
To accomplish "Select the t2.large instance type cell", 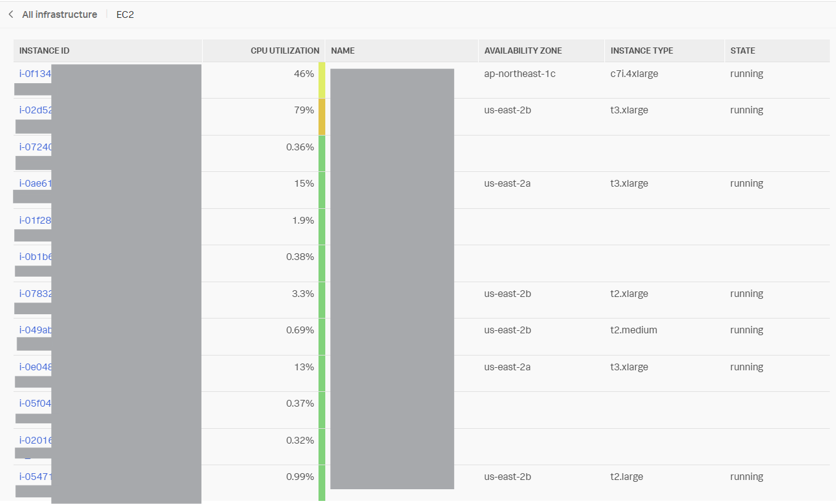I will click(x=627, y=477).
